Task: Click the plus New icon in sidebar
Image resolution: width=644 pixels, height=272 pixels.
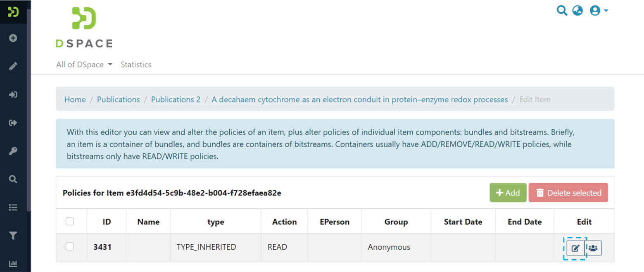Action: click(x=13, y=38)
